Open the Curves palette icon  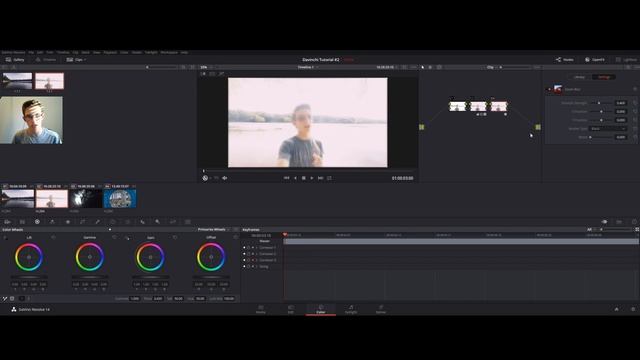point(82,222)
